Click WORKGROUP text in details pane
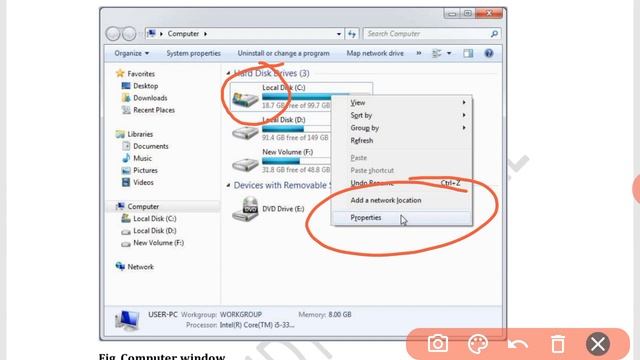 click(241, 315)
